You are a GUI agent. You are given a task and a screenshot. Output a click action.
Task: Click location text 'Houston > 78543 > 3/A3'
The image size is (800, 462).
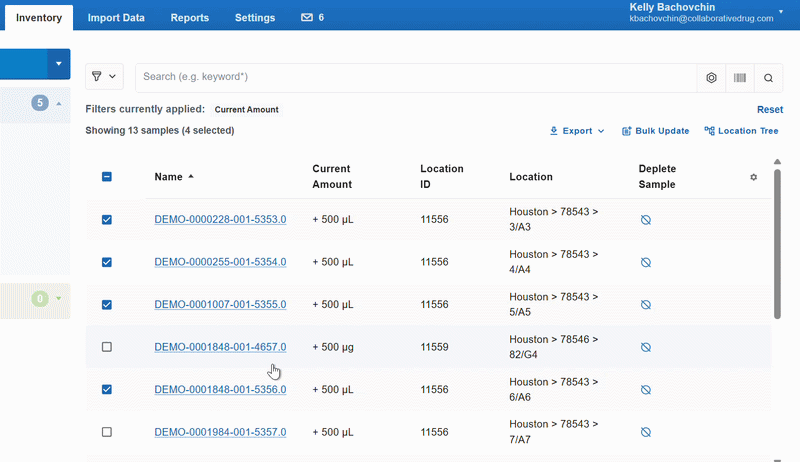point(554,219)
